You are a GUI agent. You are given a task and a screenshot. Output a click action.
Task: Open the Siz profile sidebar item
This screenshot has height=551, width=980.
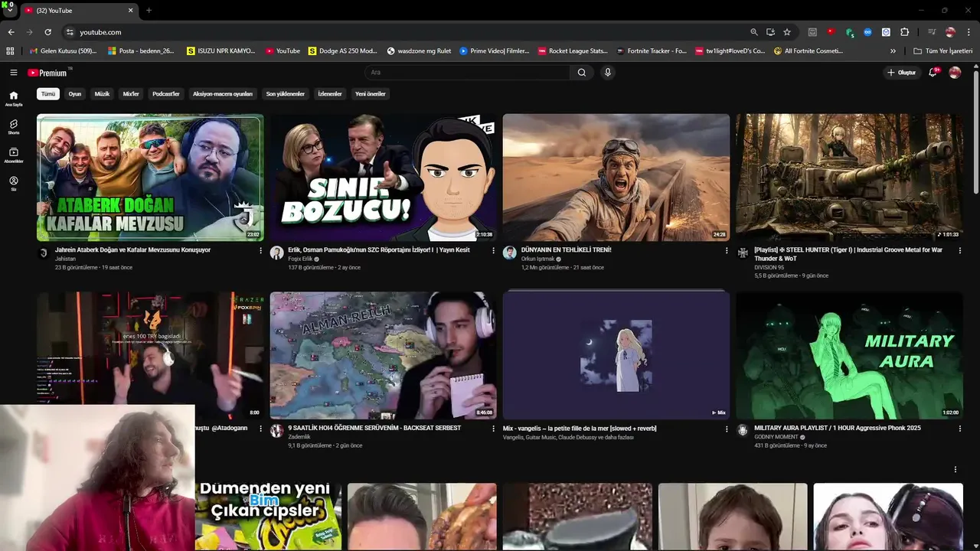coord(13,184)
